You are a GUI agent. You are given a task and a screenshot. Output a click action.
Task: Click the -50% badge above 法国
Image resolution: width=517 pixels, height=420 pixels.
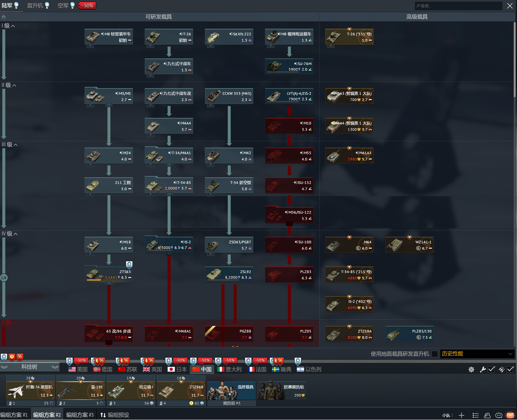(260, 360)
